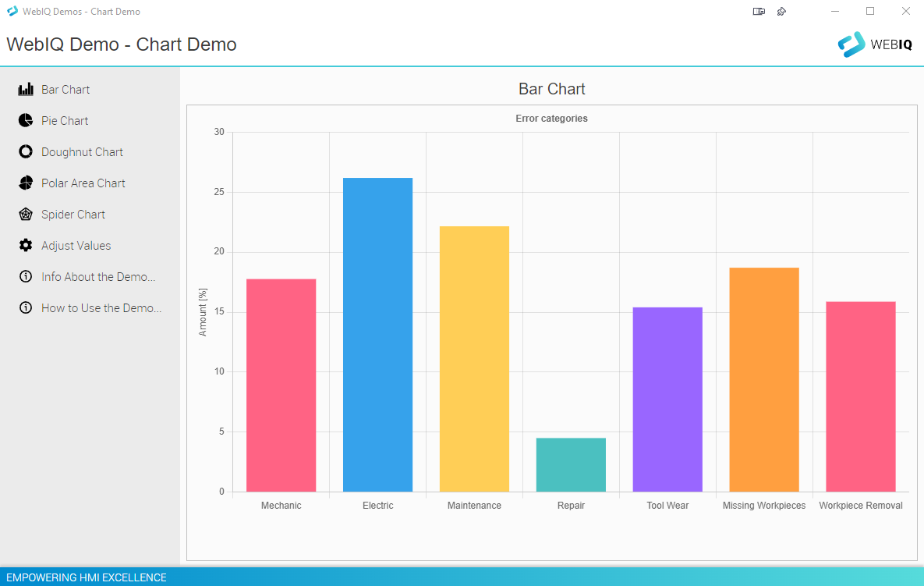924x586 pixels.
Task: Click the blue Electric bar
Action: tap(377, 335)
